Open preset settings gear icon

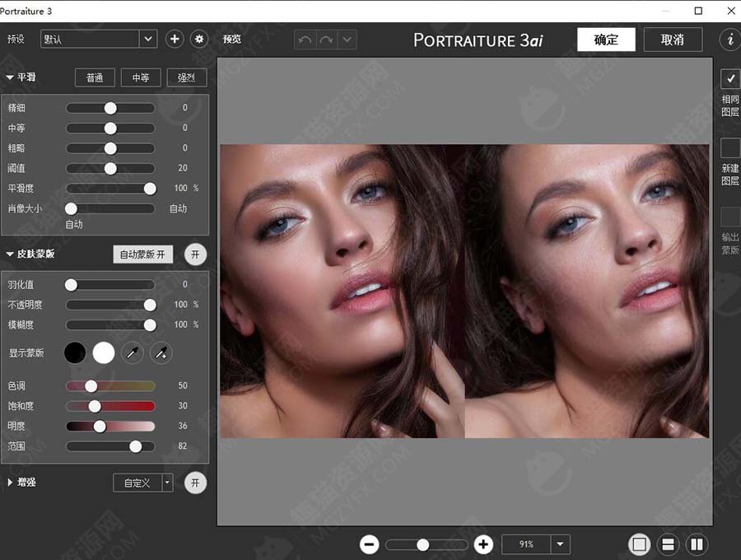199,39
